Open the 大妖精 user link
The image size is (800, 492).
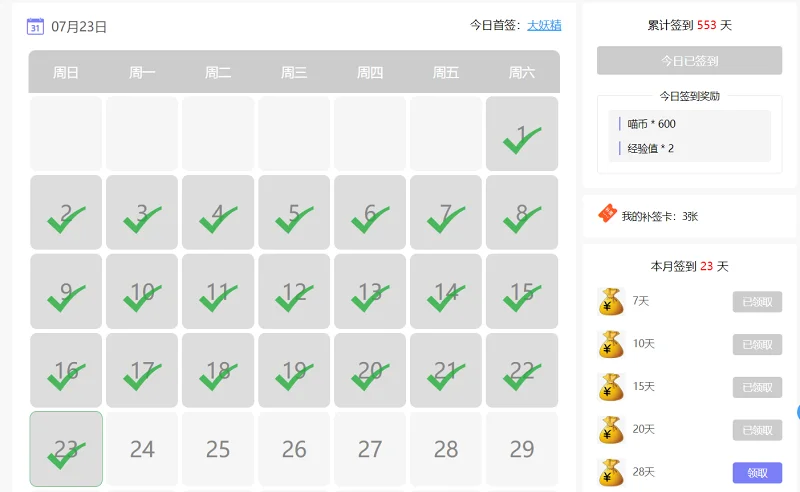tap(544, 25)
